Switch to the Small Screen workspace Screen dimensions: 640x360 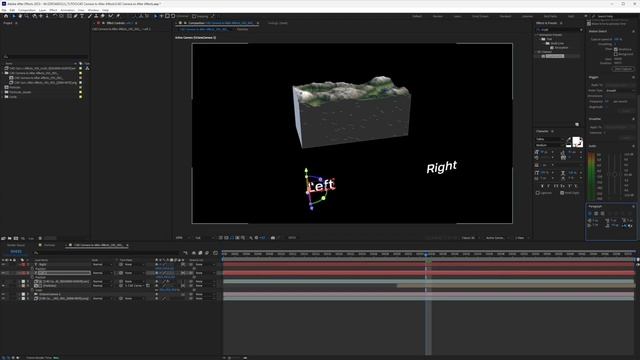pyautogui.click(x=480, y=16)
